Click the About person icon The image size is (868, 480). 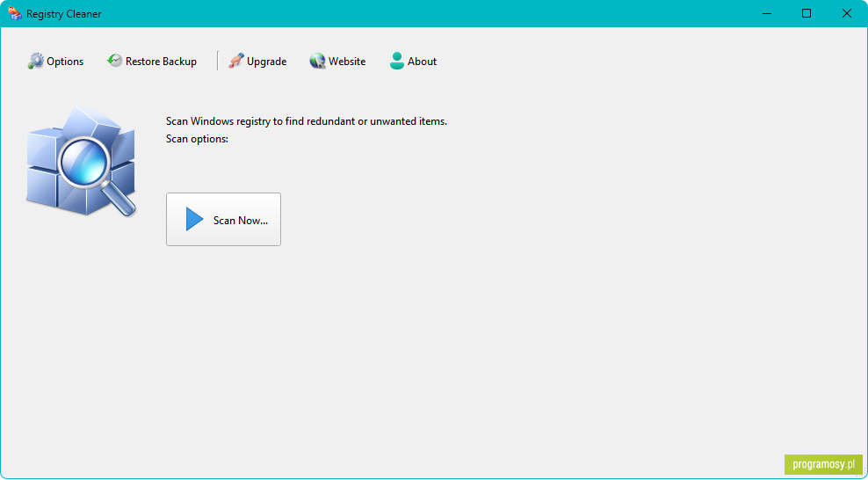tap(397, 61)
